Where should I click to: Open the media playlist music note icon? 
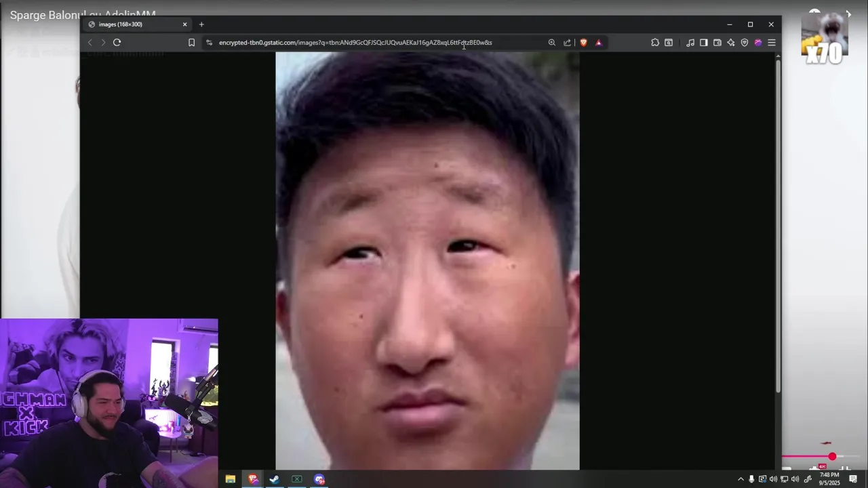click(690, 42)
